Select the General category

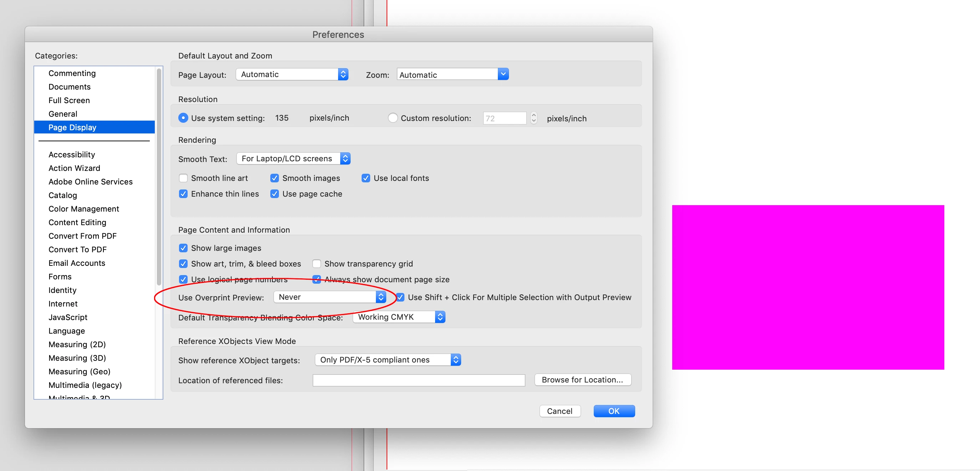[63, 114]
